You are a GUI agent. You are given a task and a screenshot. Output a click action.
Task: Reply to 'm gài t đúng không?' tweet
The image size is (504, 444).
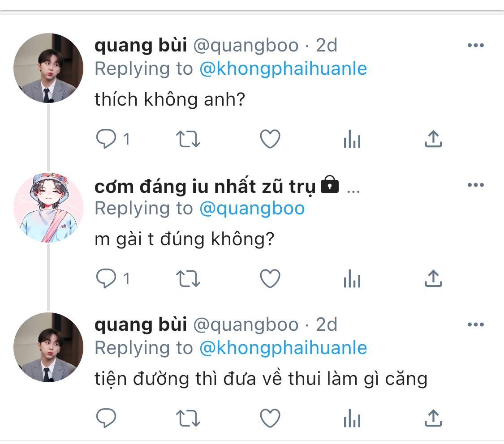[x=106, y=278]
